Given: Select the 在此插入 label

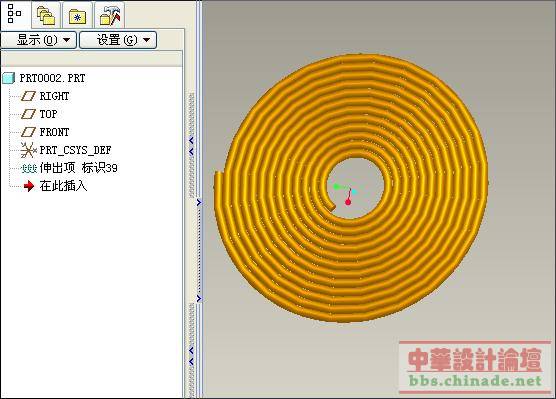Looking at the screenshot, I should point(63,186).
